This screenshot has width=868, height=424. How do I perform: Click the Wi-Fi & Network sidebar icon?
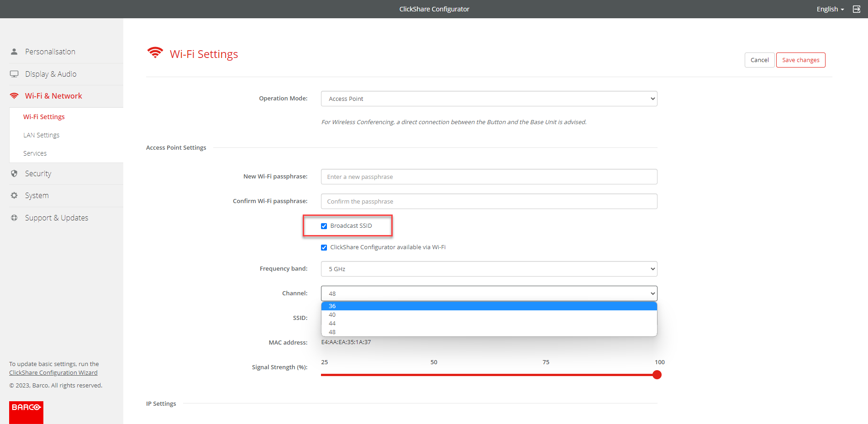(14, 96)
